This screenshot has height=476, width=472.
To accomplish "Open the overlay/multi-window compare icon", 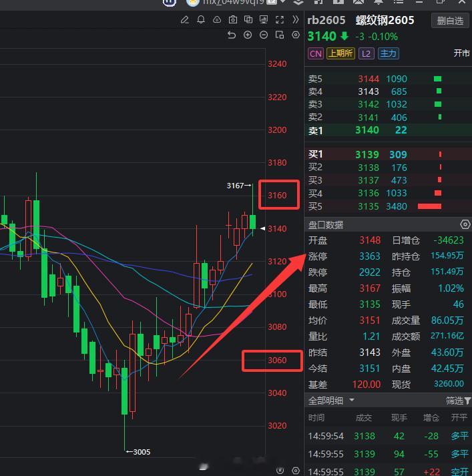I will coord(248,20).
